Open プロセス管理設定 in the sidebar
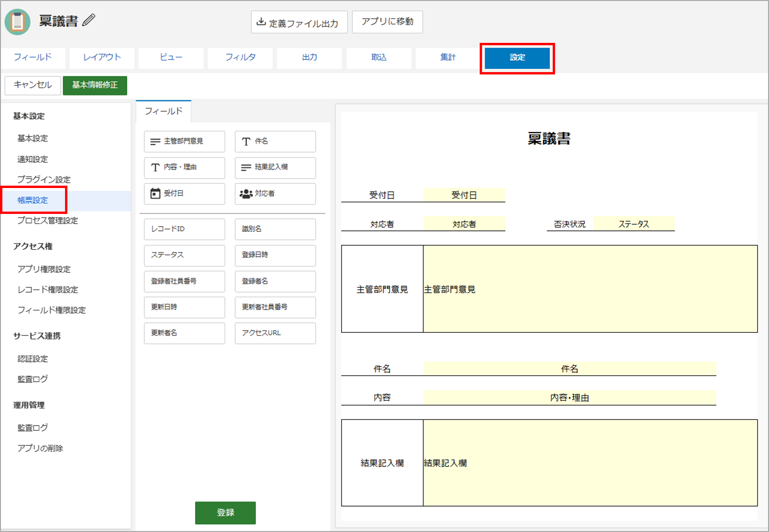Image resolution: width=769 pixels, height=532 pixels. tap(48, 221)
